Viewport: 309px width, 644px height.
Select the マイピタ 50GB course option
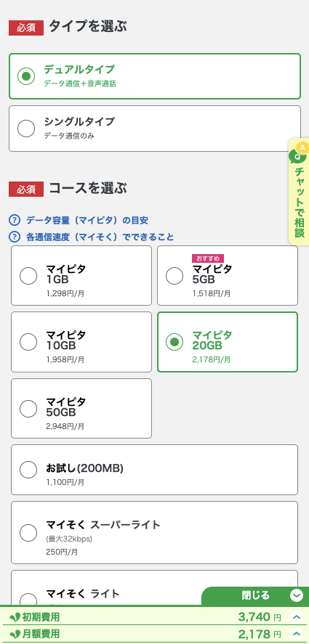point(81,408)
